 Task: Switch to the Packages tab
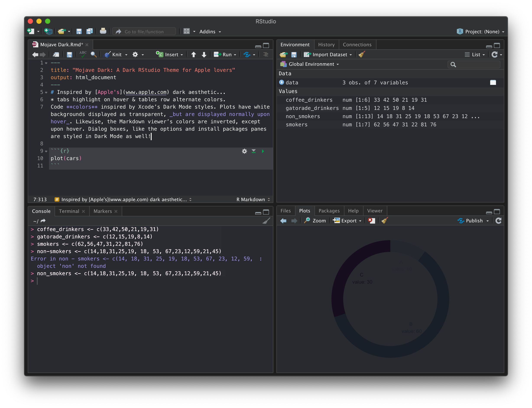329,211
